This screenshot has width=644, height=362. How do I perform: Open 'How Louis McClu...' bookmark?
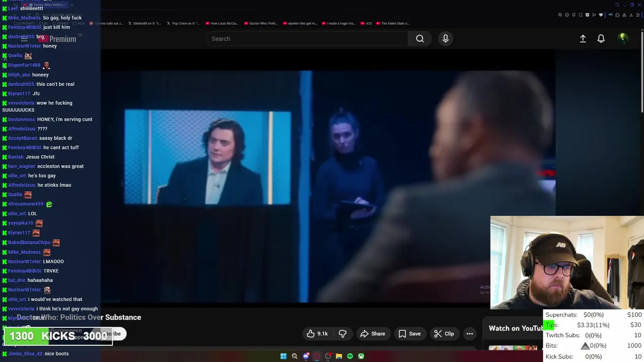pyautogui.click(x=222, y=23)
